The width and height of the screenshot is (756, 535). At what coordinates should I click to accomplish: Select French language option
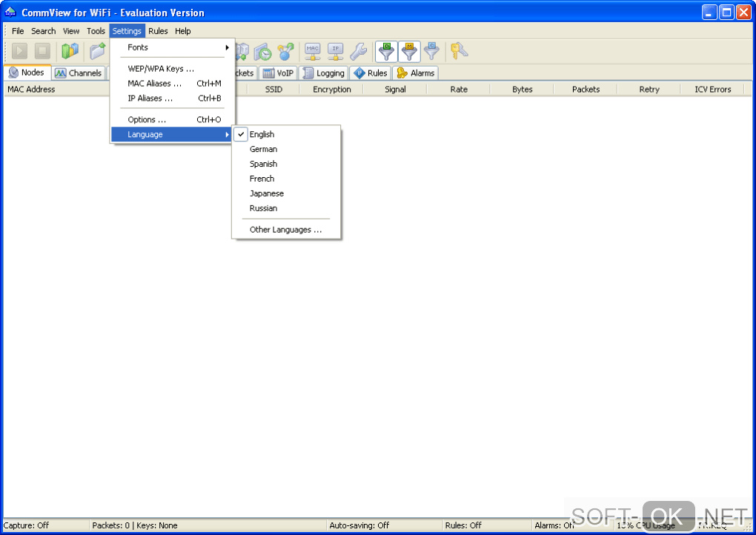point(286,179)
